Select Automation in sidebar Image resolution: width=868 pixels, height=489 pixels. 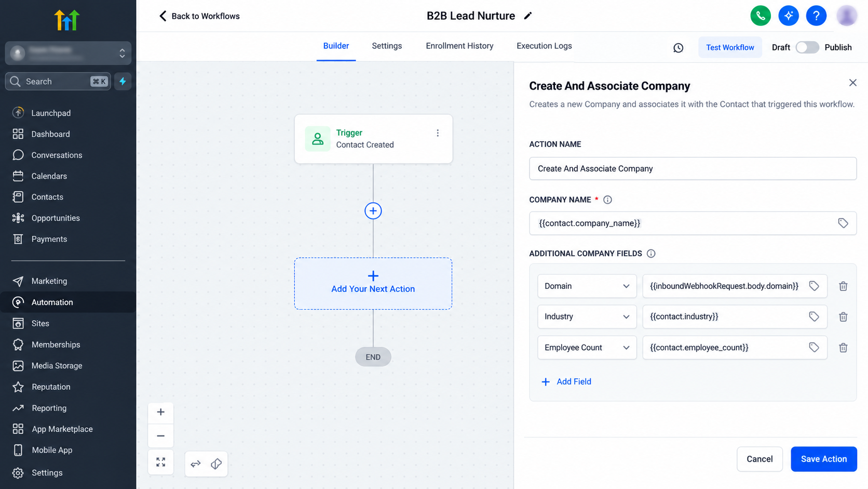pos(68,302)
